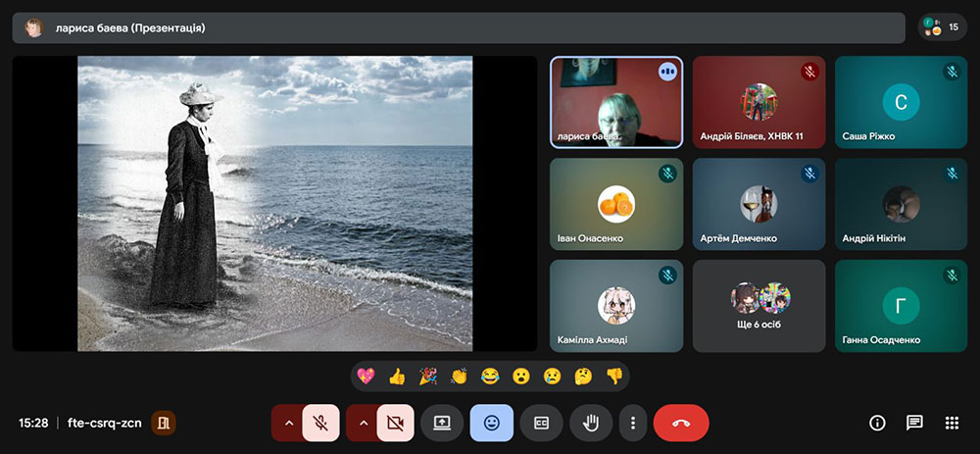
Task: Expand audio settings arrow beside microphone
Action: [x=288, y=423]
